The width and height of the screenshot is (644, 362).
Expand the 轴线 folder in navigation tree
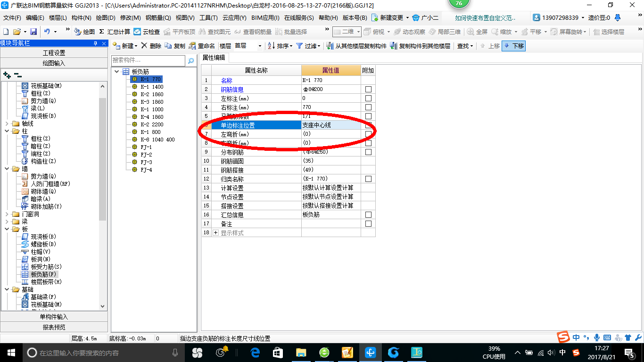(x=7, y=123)
